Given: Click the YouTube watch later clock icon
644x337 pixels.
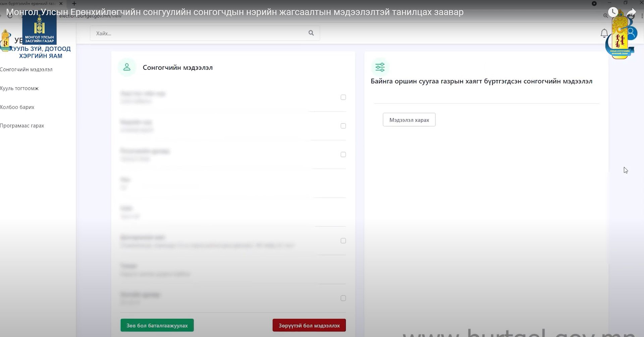Looking at the screenshot, I should 613,12.
